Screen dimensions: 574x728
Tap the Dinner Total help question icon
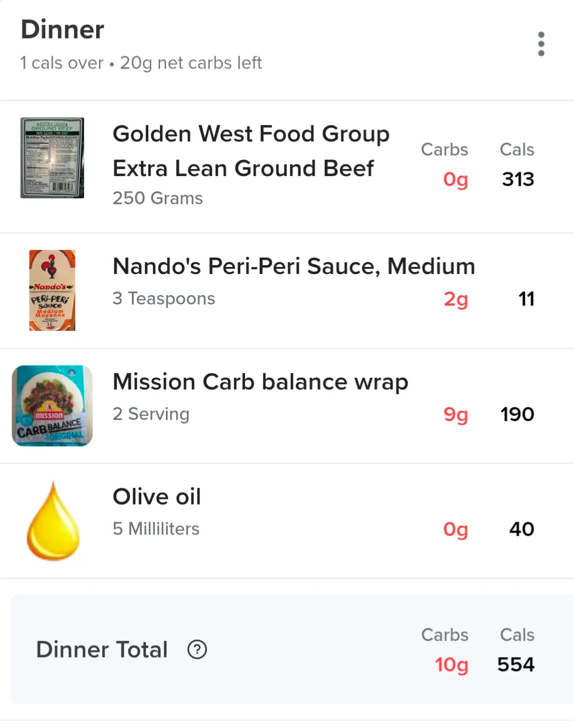(197, 649)
